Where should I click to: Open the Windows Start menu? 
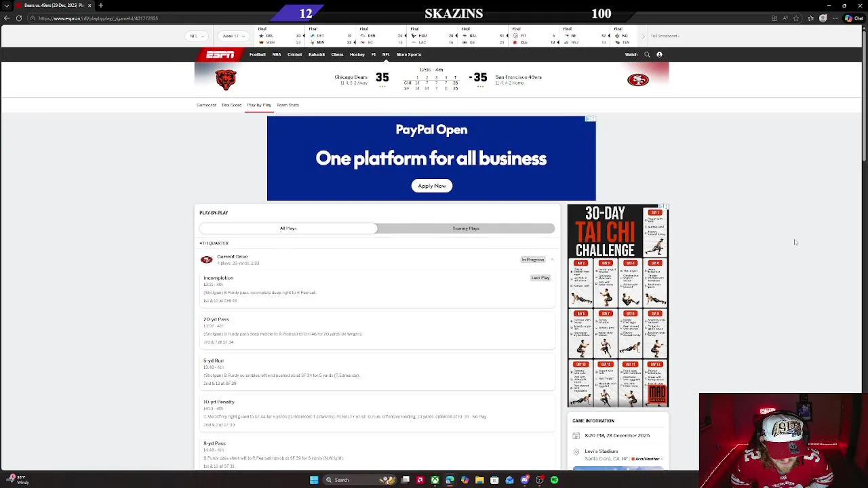[x=314, y=480]
